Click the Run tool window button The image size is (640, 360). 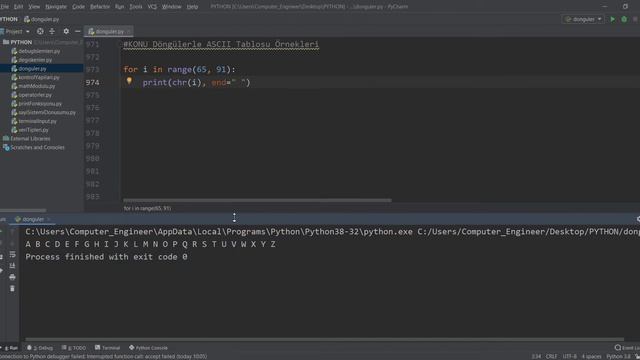pyautogui.click(x=10, y=348)
